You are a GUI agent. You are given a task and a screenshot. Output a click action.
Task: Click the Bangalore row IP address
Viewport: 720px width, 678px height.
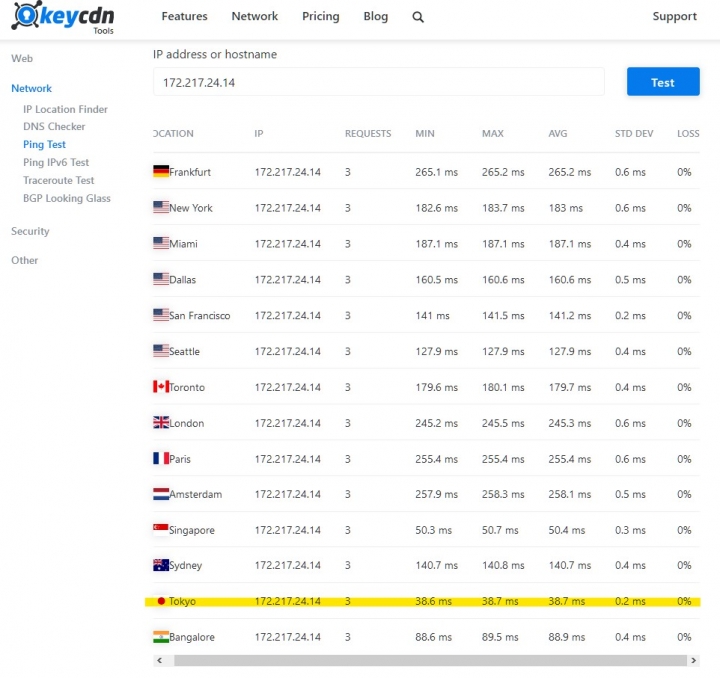(x=287, y=637)
